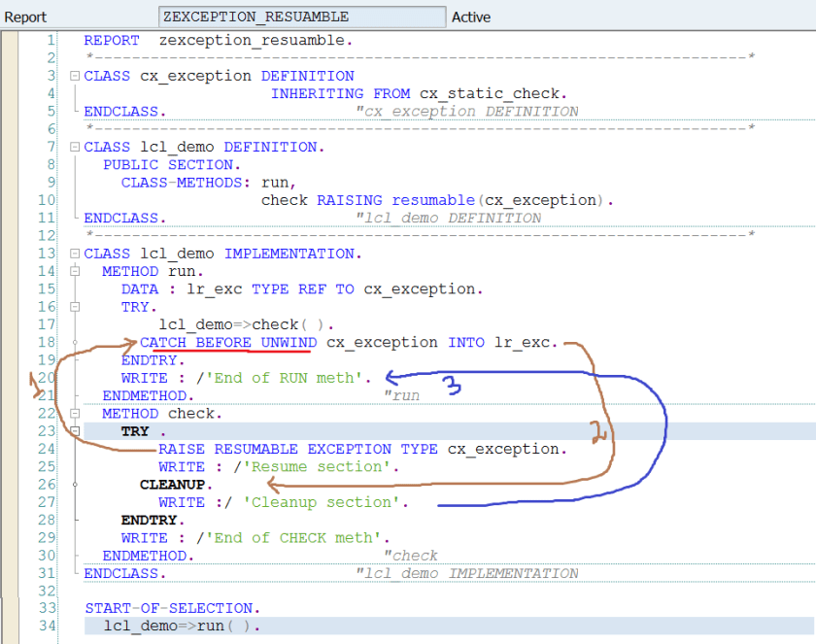Fold the METHOD run block
Viewport: 816px width, 644px height.
pyautogui.click(x=75, y=271)
